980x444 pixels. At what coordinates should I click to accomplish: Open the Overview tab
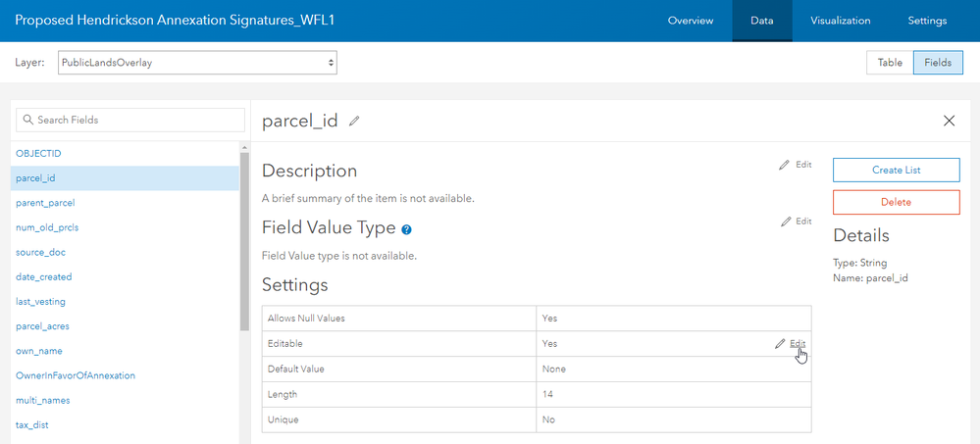[691, 21]
